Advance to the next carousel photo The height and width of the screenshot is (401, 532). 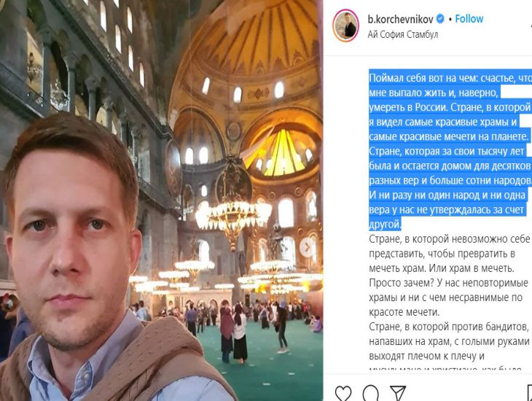coord(307,247)
